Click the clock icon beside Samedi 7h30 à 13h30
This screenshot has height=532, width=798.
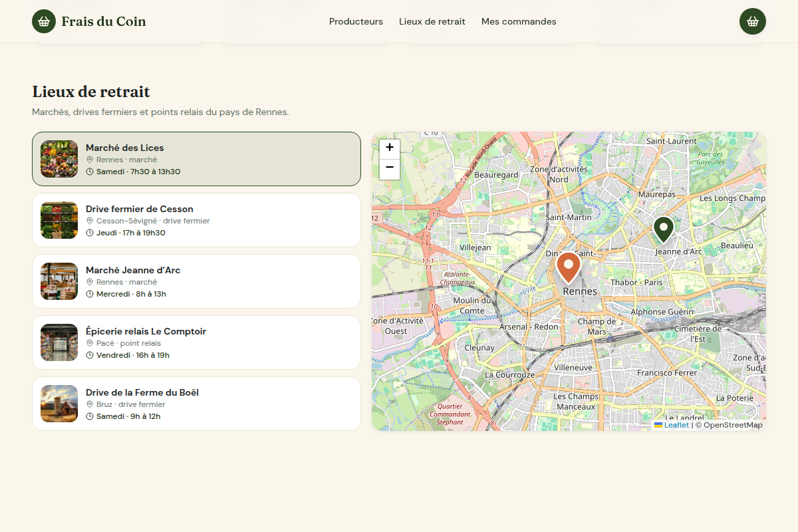pyautogui.click(x=90, y=172)
